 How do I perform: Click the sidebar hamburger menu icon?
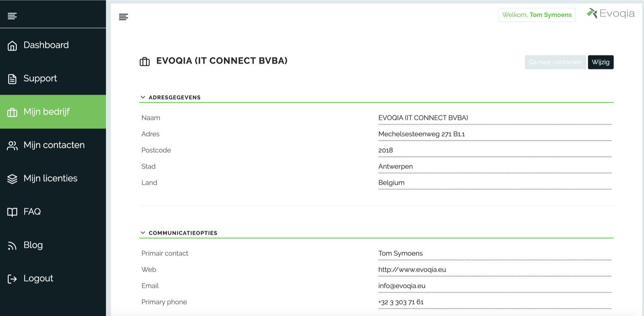(12, 16)
